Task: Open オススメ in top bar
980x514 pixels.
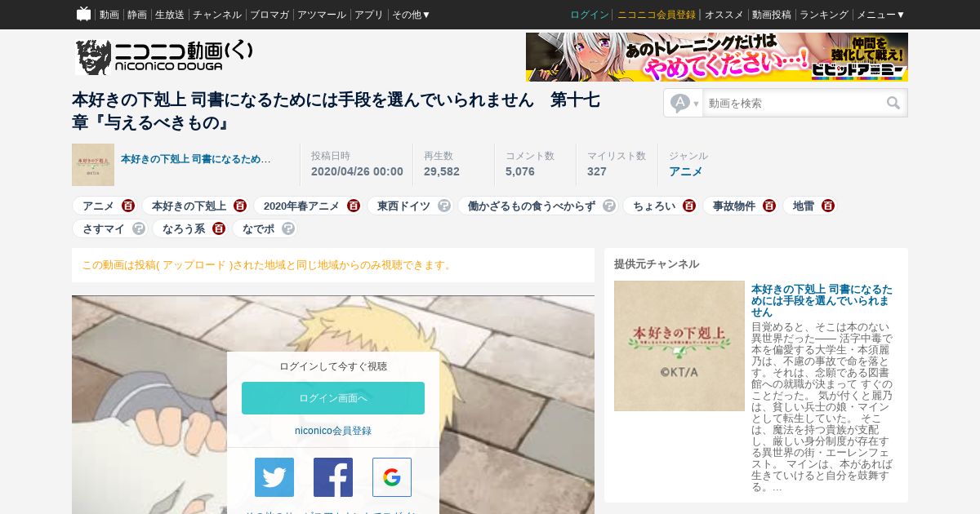Action: (724, 15)
